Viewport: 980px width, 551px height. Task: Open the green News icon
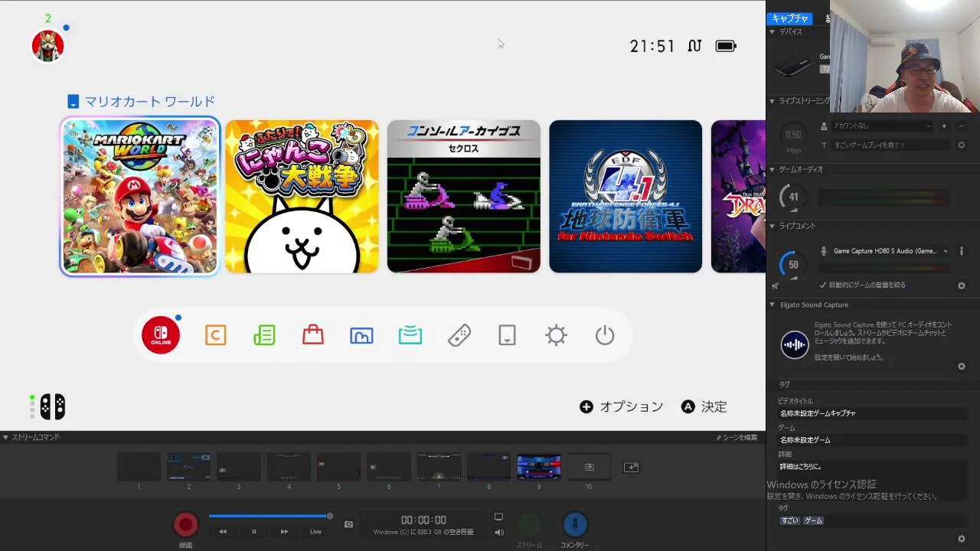click(264, 335)
